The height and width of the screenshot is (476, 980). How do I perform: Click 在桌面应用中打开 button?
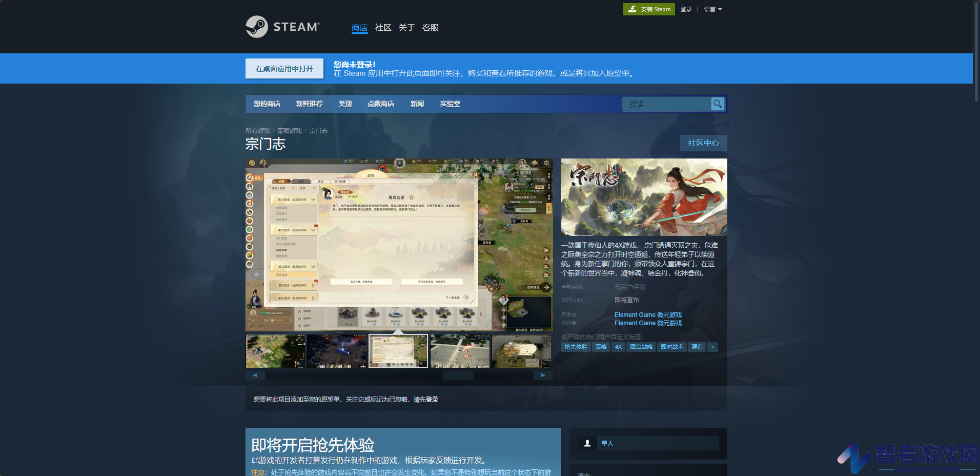[284, 69]
